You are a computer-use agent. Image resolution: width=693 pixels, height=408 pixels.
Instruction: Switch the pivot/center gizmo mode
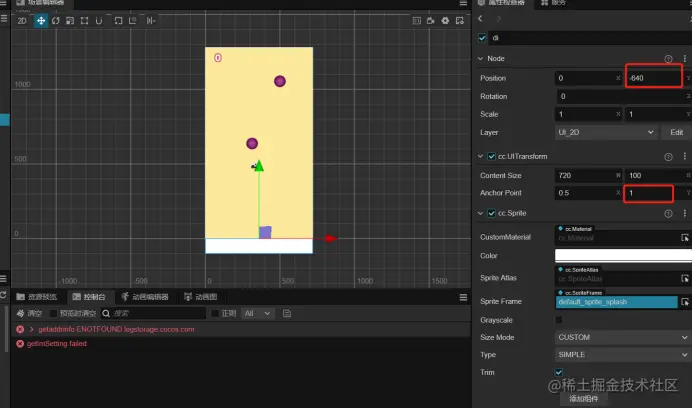tap(118, 21)
